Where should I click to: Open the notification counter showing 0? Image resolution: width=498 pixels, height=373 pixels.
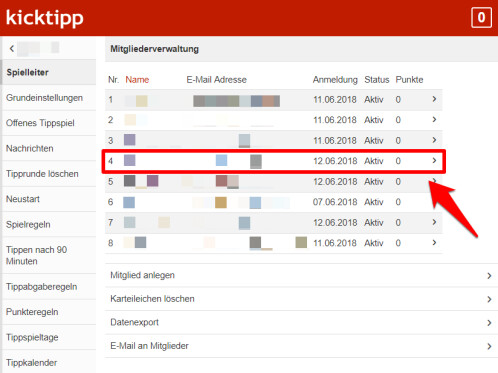481,17
